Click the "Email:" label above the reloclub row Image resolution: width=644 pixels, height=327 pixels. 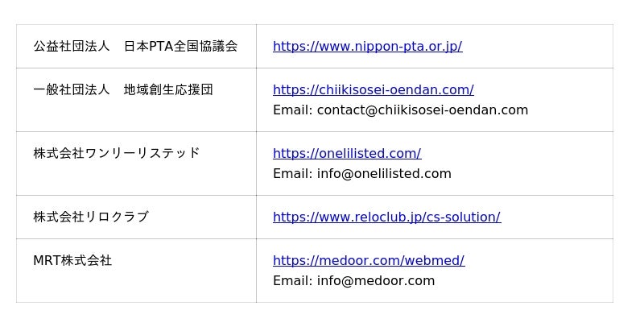292,174
